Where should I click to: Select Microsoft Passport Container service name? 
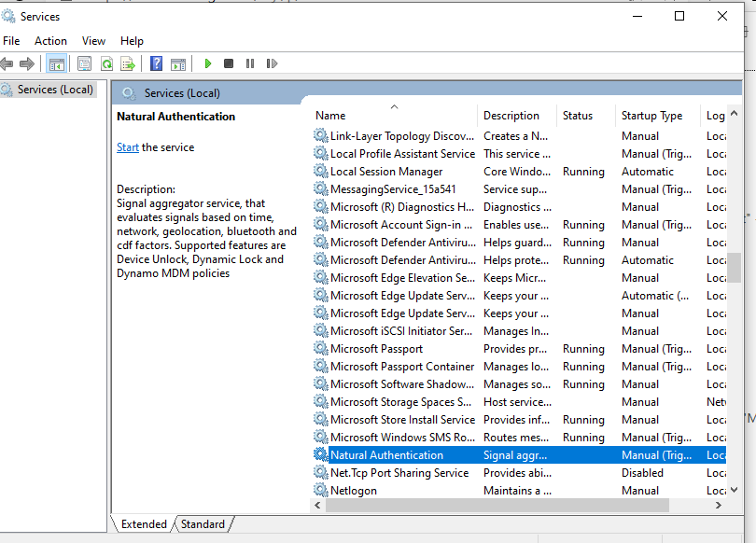pyautogui.click(x=402, y=367)
